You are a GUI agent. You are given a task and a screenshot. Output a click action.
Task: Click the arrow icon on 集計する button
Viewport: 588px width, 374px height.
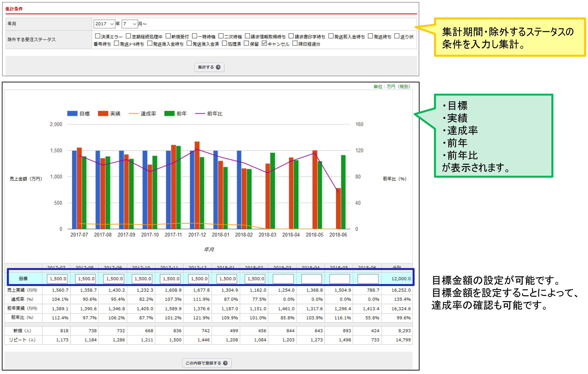click(x=218, y=67)
